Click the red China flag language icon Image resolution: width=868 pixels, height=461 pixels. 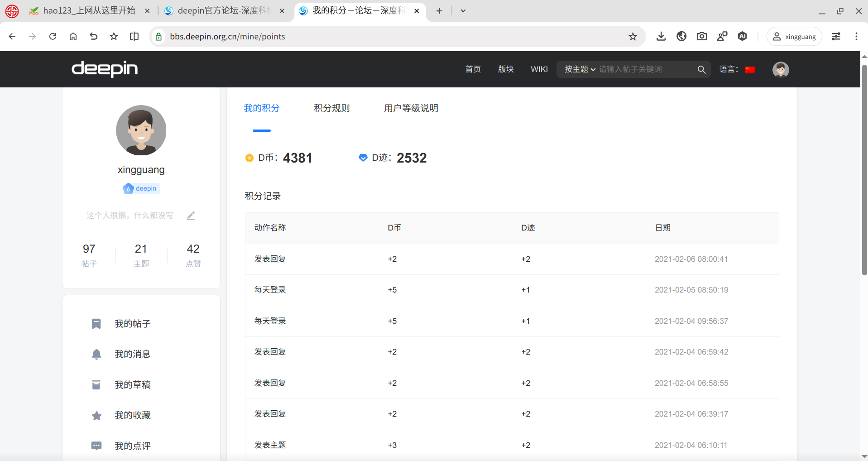(750, 70)
